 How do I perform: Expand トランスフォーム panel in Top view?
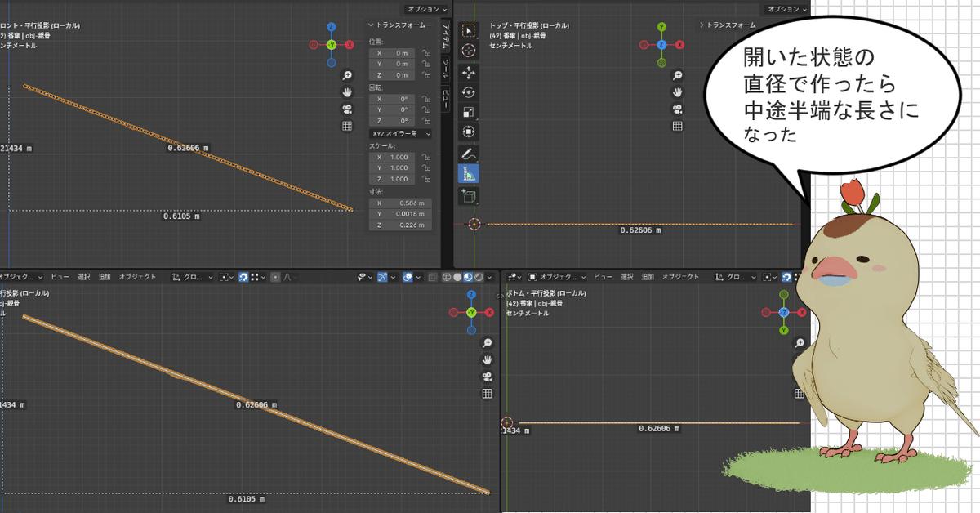[728, 25]
